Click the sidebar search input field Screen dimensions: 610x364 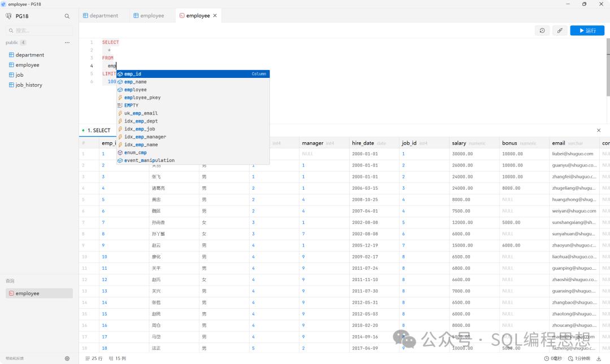tap(40, 30)
